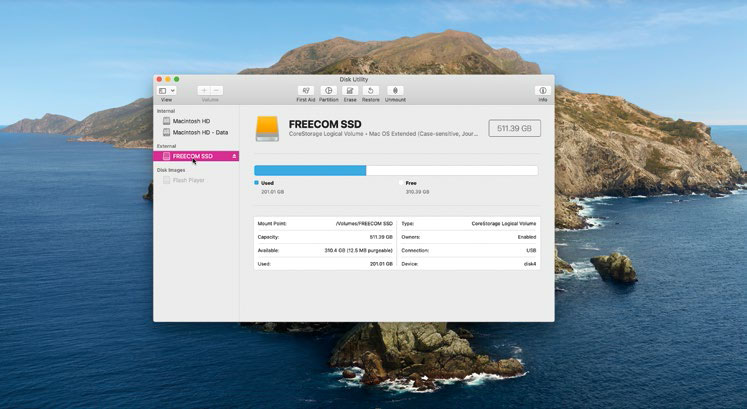Click the CoreStorage Logical Volume subtitle

pyautogui.click(x=383, y=134)
